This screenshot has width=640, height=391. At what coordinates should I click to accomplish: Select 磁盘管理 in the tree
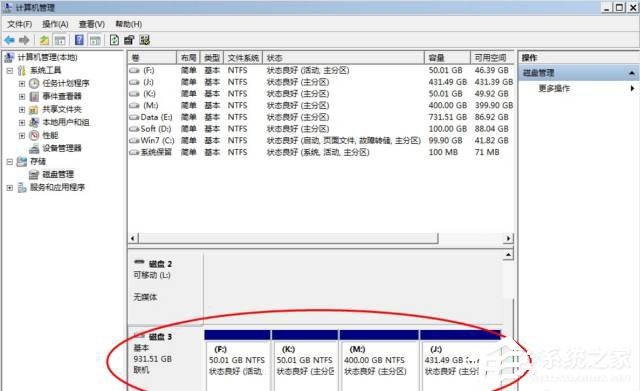(58, 174)
